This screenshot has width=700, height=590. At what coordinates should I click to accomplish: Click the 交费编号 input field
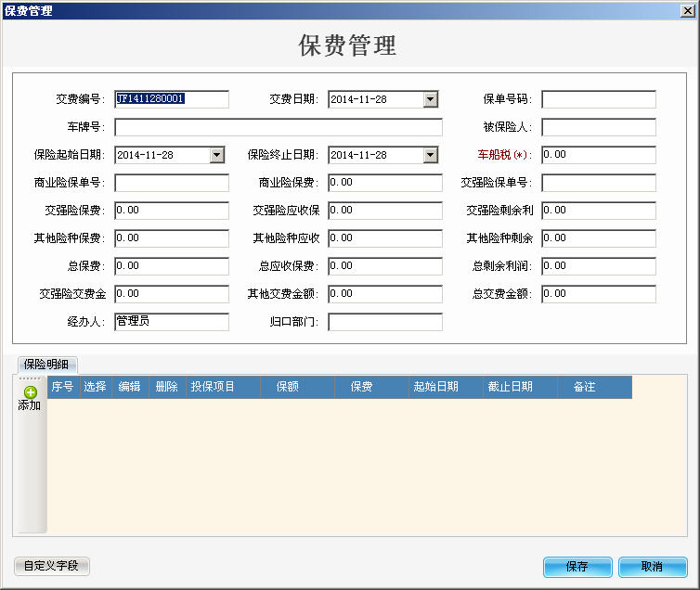[172, 99]
